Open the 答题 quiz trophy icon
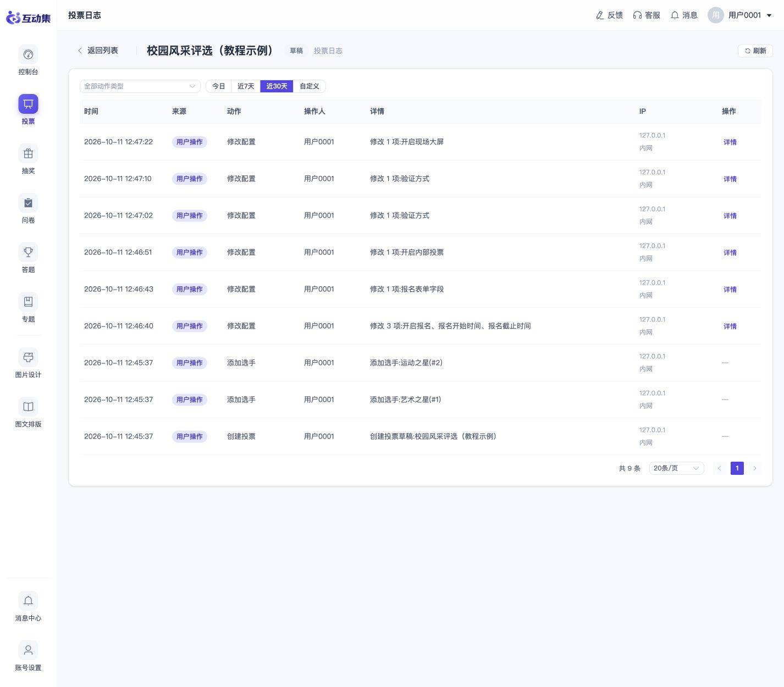The width and height of the screenshot is (784, 687). click(x=28, y=252)
